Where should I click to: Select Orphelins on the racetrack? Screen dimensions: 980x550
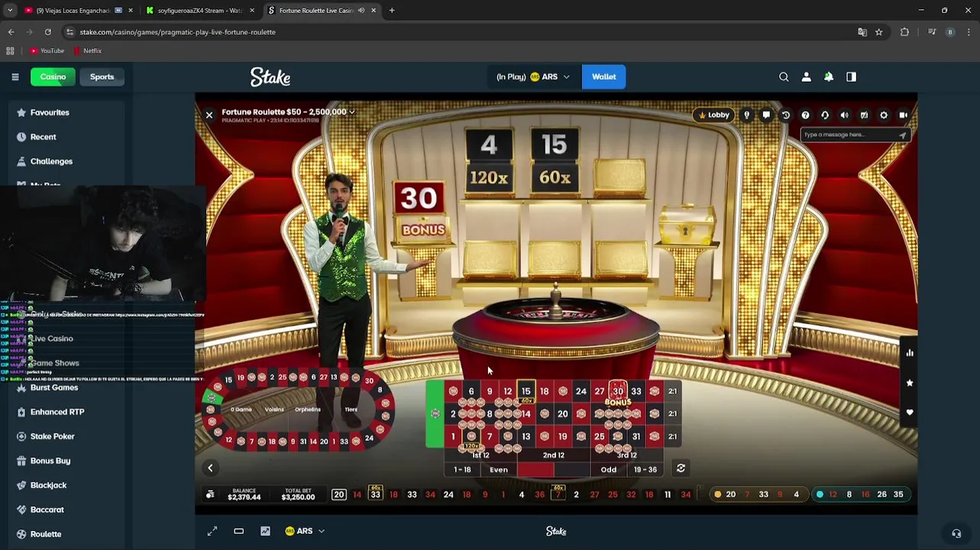[308, 409]
